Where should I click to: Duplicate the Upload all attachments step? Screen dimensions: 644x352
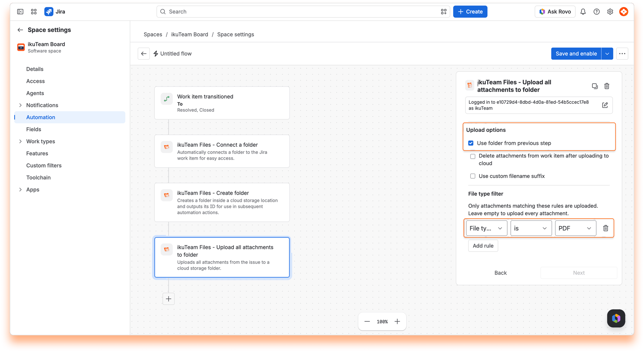595,86
